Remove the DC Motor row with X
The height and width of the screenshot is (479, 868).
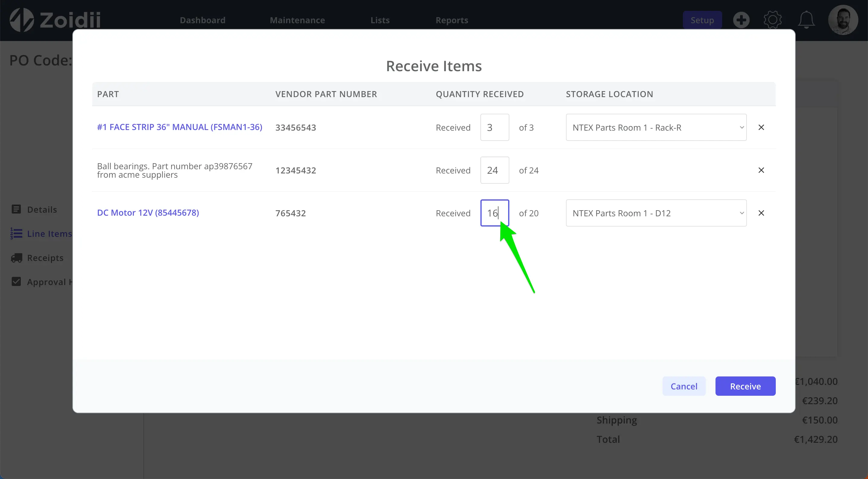click(761, 213)
